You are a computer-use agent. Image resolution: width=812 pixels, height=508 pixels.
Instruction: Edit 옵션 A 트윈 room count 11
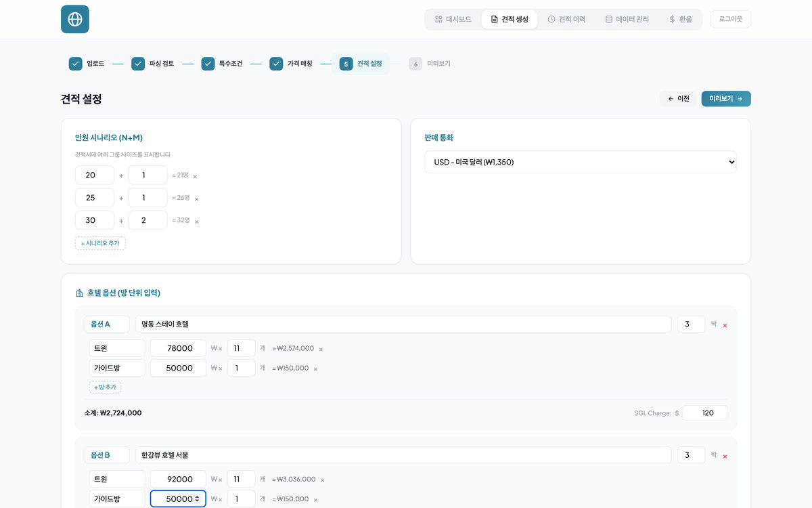241,348
